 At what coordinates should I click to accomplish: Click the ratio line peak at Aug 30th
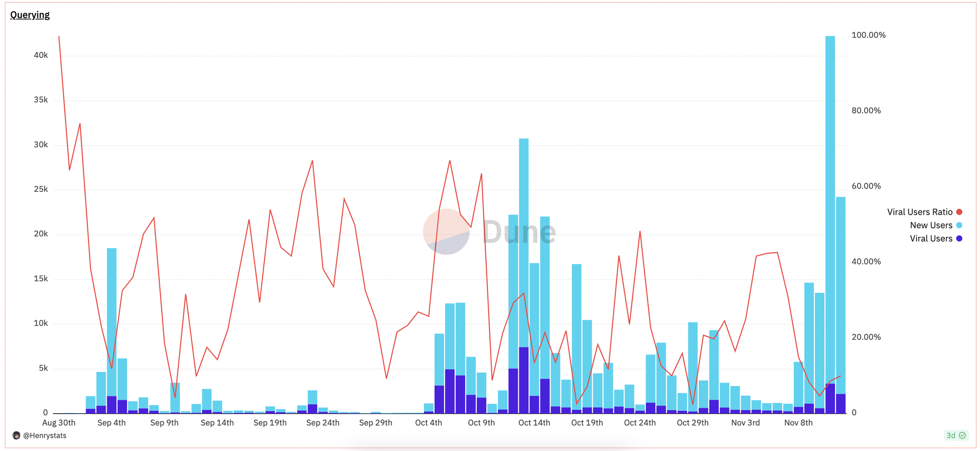coord(59,36)
